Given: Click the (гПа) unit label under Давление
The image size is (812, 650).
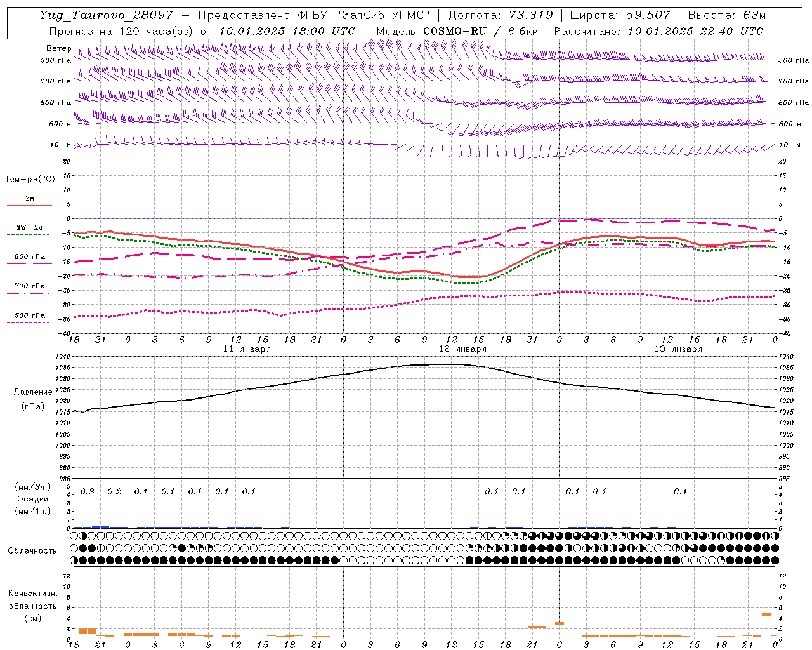Looking at the screenshot, I should [x=33, y=406].
